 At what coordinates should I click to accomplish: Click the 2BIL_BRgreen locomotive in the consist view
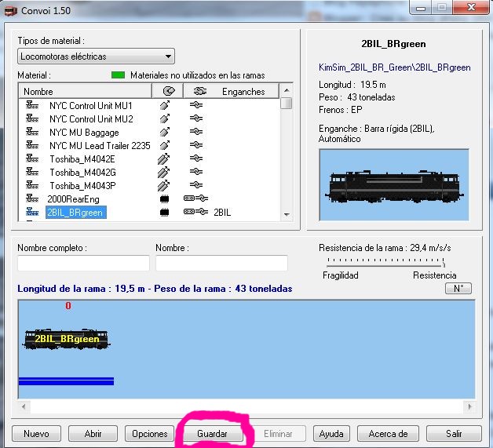pos(66,338)
